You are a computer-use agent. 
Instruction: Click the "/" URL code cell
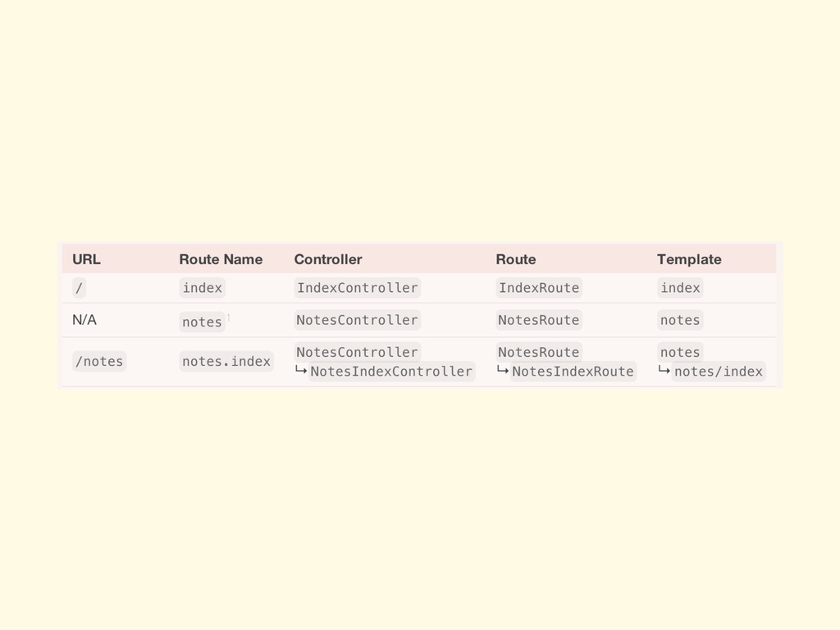click(79, 288)
